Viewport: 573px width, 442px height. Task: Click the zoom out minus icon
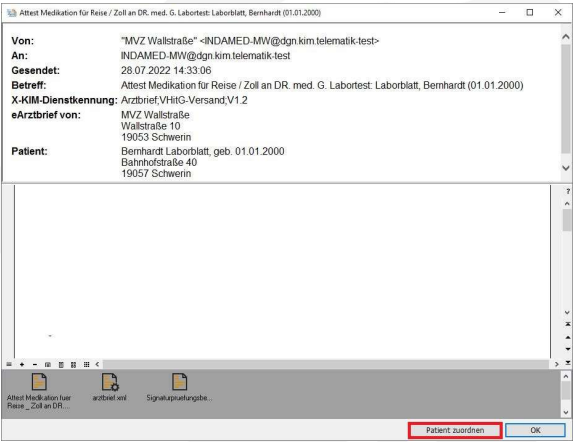tap(35, 365)
